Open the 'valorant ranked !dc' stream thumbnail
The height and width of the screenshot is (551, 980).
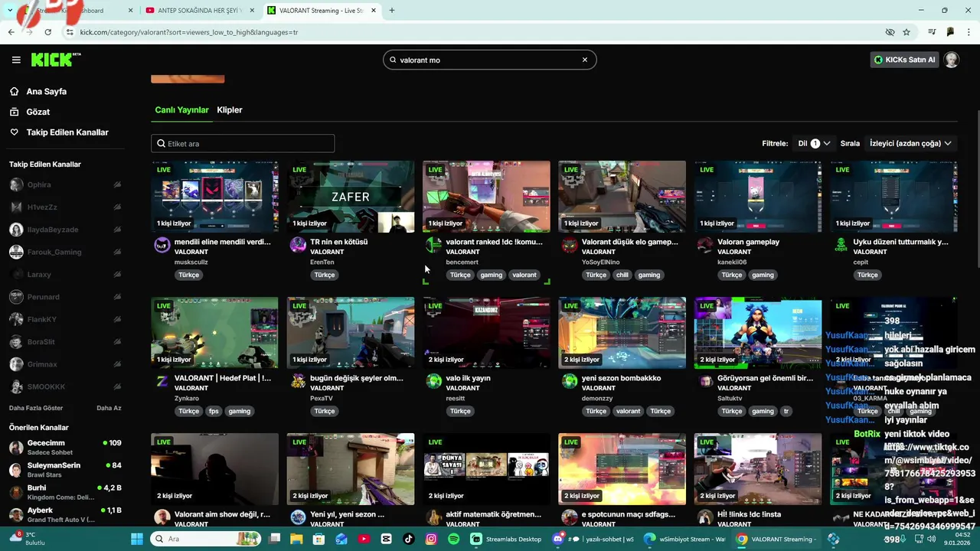[486, 197]
